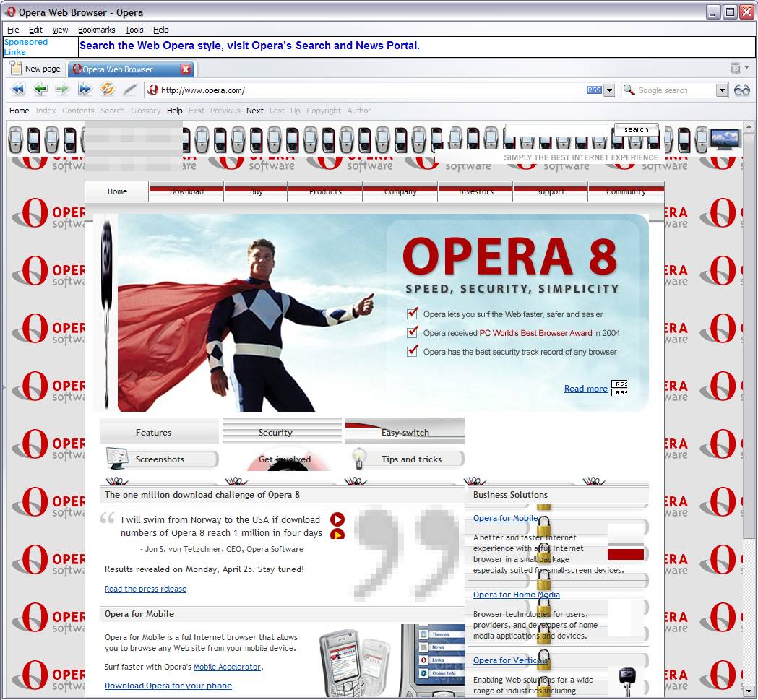Open Read the press release link
The image size is (758, 700).
click(x=145, y=588)
